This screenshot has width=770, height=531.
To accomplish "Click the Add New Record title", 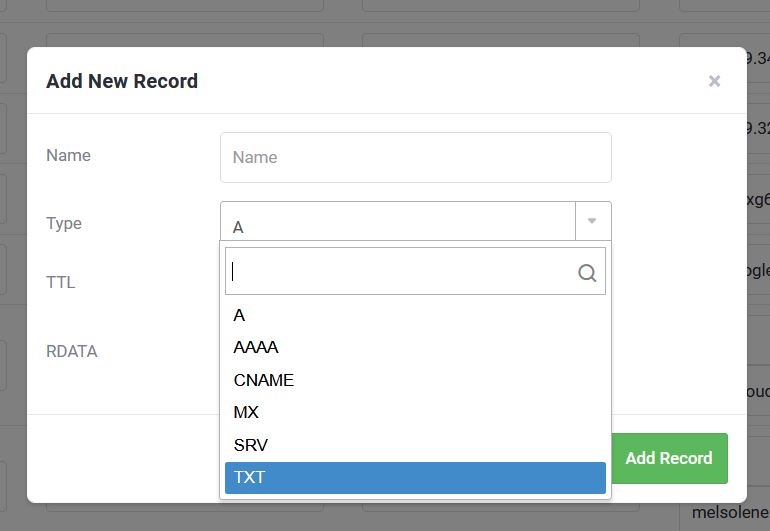I will pos(122,81).
